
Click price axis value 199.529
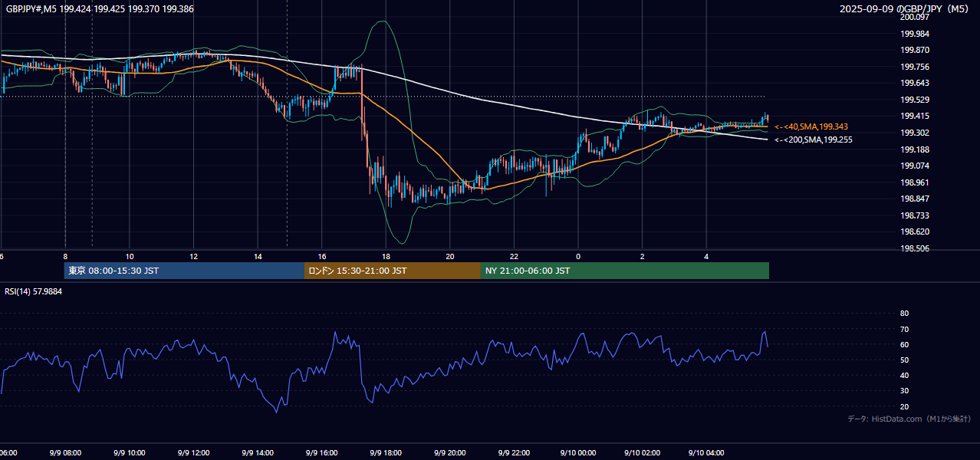click(x=915, y=100)
